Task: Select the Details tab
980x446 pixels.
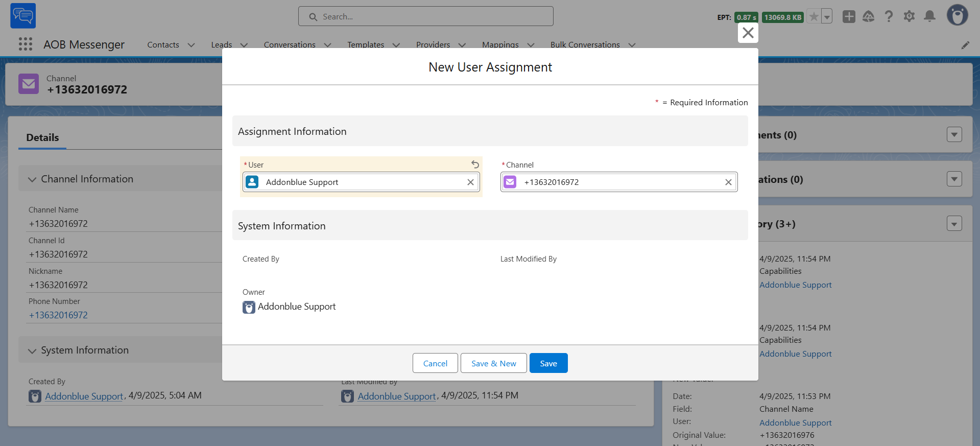Action: (x=42, y=137)
